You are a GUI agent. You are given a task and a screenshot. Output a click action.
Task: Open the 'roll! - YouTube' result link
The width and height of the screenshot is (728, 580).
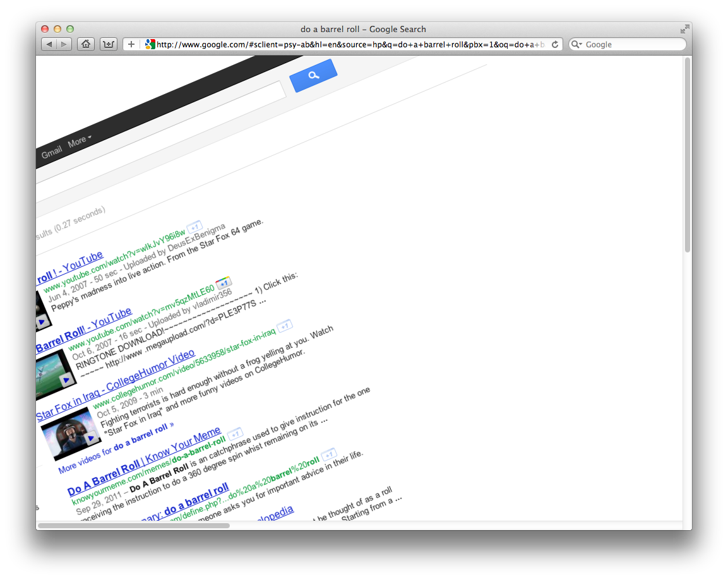point(69,268)
